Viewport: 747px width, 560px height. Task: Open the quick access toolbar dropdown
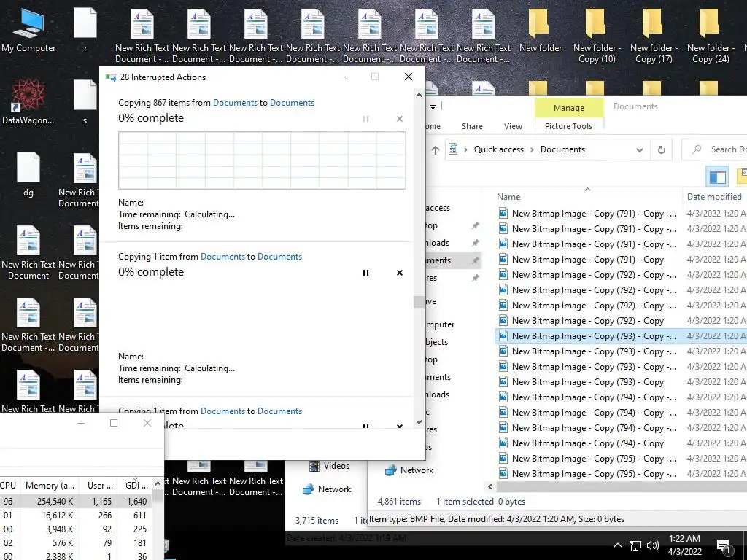point(433,107)
